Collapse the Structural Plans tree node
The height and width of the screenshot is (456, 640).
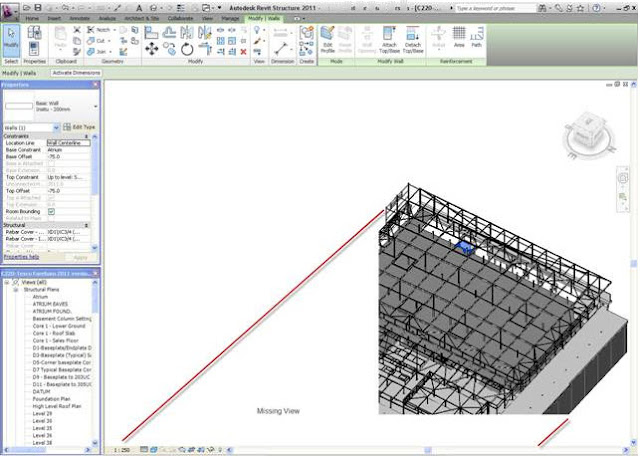click(16, 290)
